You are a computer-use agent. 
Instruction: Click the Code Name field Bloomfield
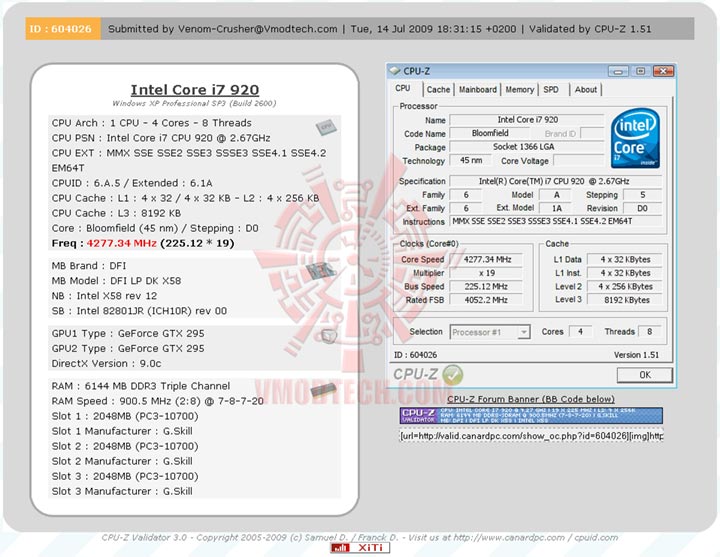click(x=490, y=133)
